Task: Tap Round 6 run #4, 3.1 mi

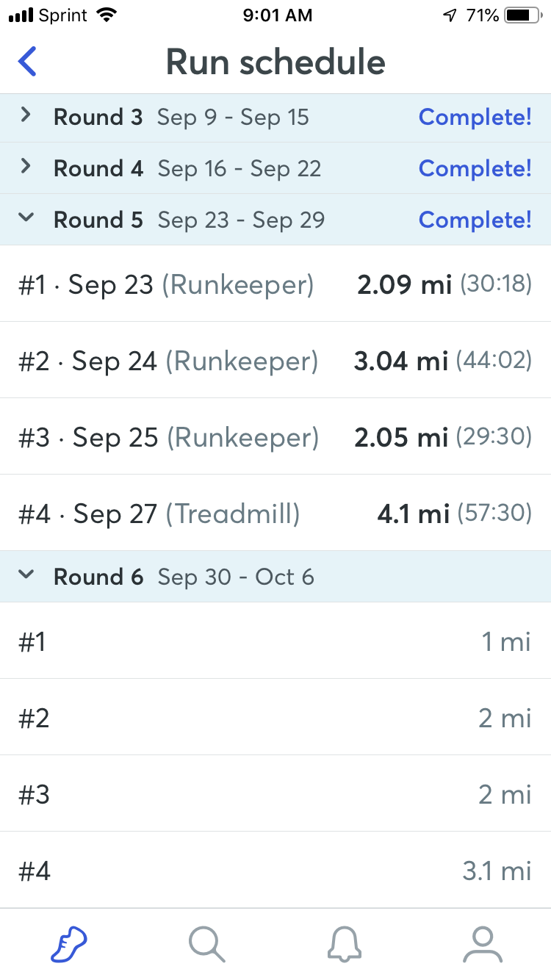Action: click(275, 871)
